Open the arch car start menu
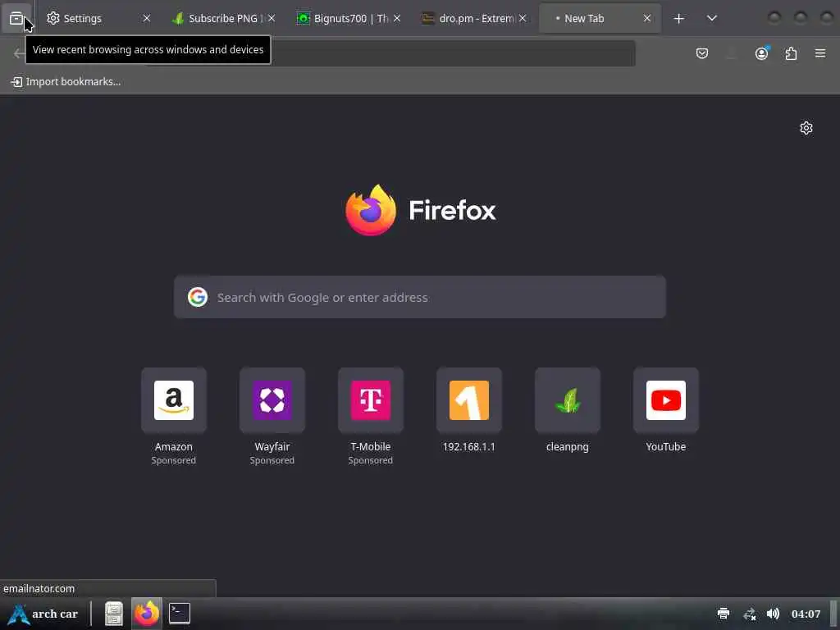The height and width of the screenshot is (630, 840). coord(43,614)
